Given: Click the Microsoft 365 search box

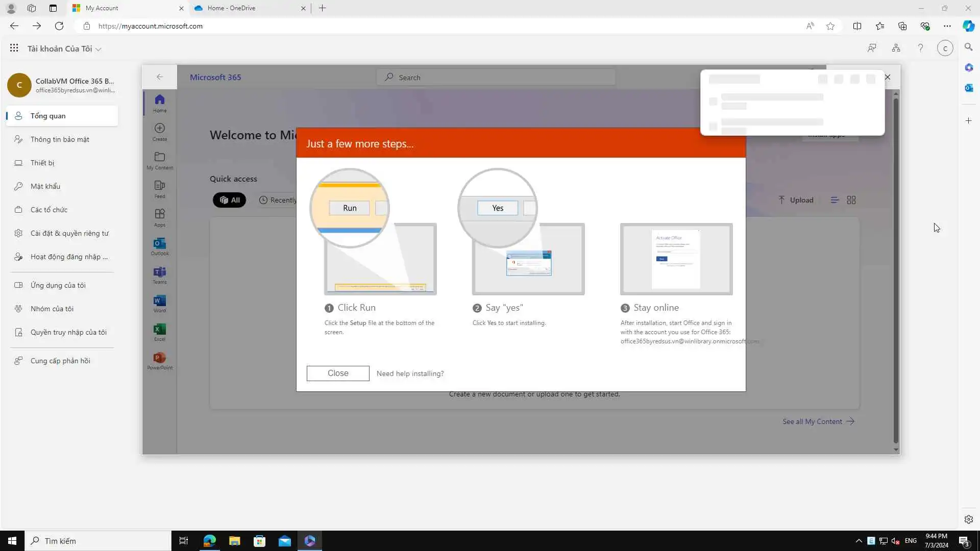Looking at the screenshot, I should 495,78.
